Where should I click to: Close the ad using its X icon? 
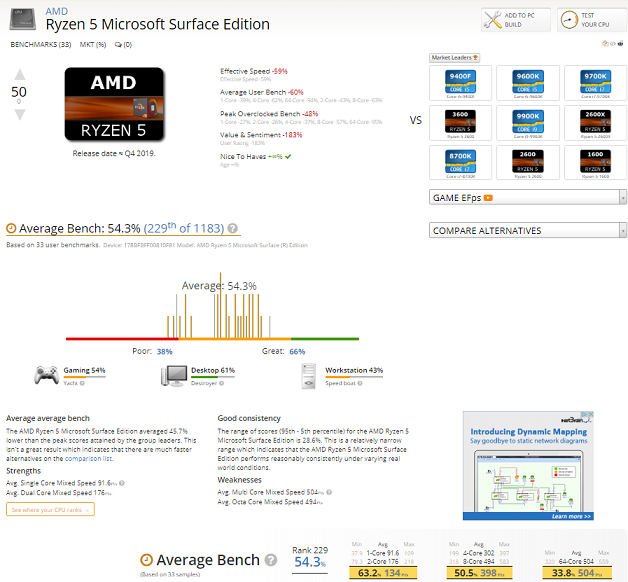click(x=590, y=414)
